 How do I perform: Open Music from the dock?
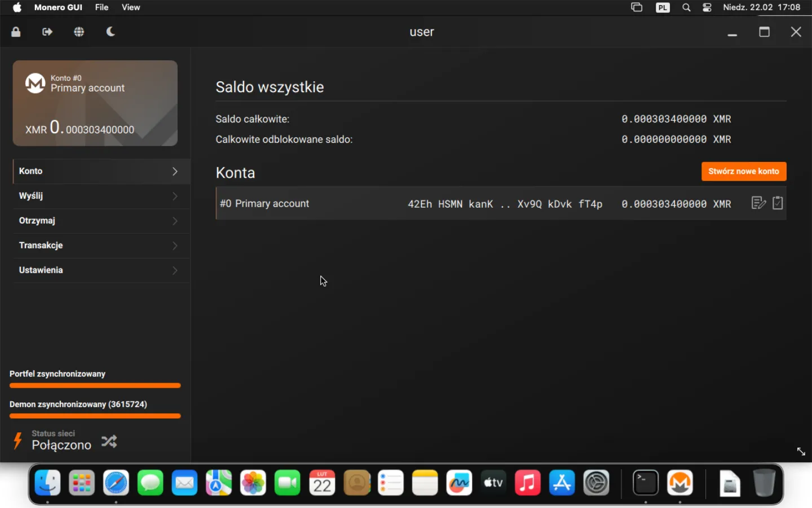click(x=528, y=483)
